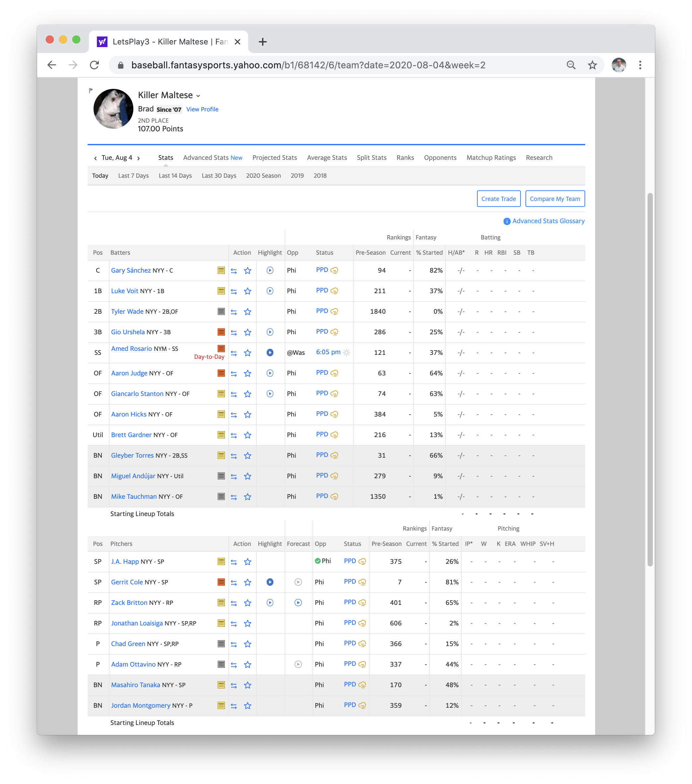Click the Gary Sánchez PPD weather icon

(x=334, y=270)
